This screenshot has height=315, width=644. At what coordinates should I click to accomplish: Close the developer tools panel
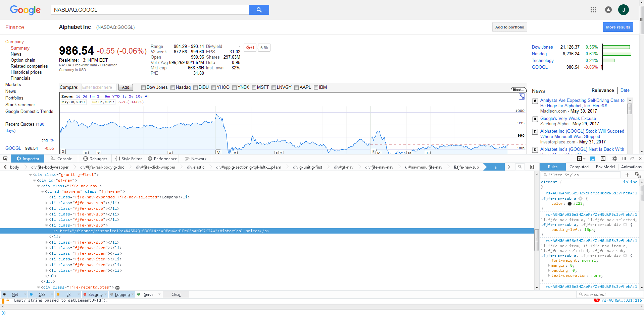pos(640,159)
